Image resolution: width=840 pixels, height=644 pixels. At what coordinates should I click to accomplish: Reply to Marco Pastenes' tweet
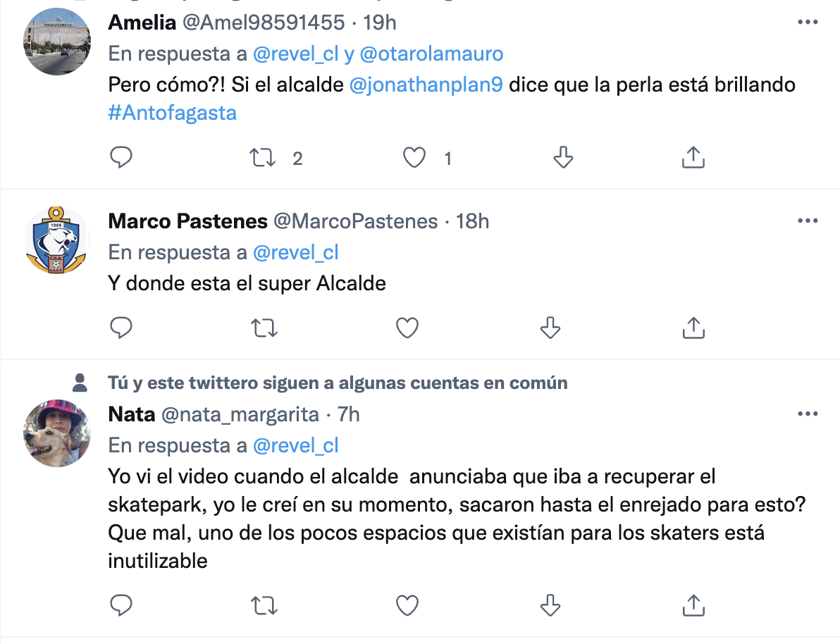tap(121, 328)
